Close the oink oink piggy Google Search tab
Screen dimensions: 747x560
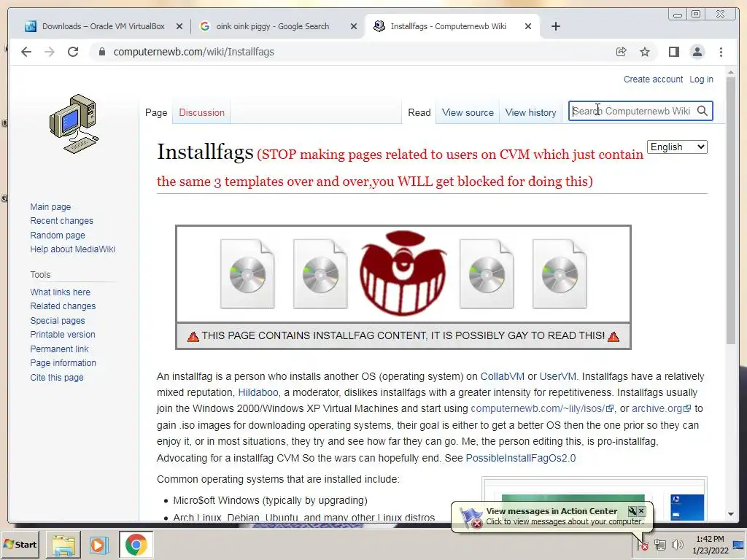coord(354,27)
